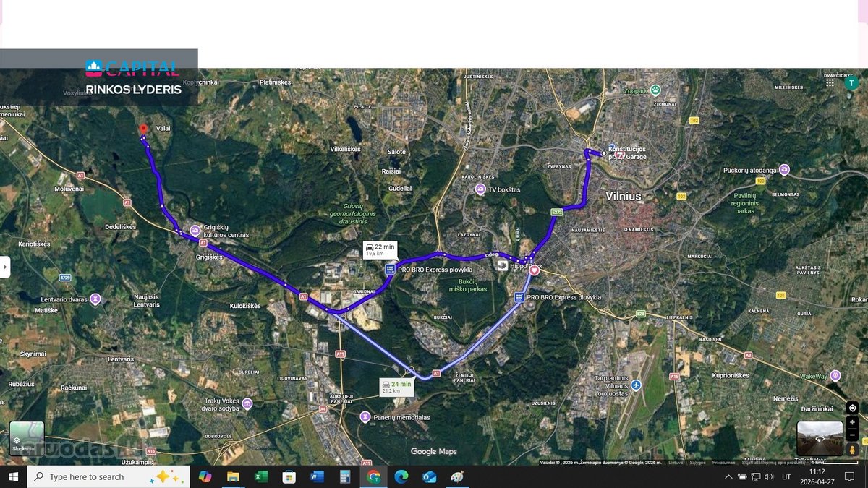Open the Google account avatar T
The image size is (868, 488).
(850, 82)
